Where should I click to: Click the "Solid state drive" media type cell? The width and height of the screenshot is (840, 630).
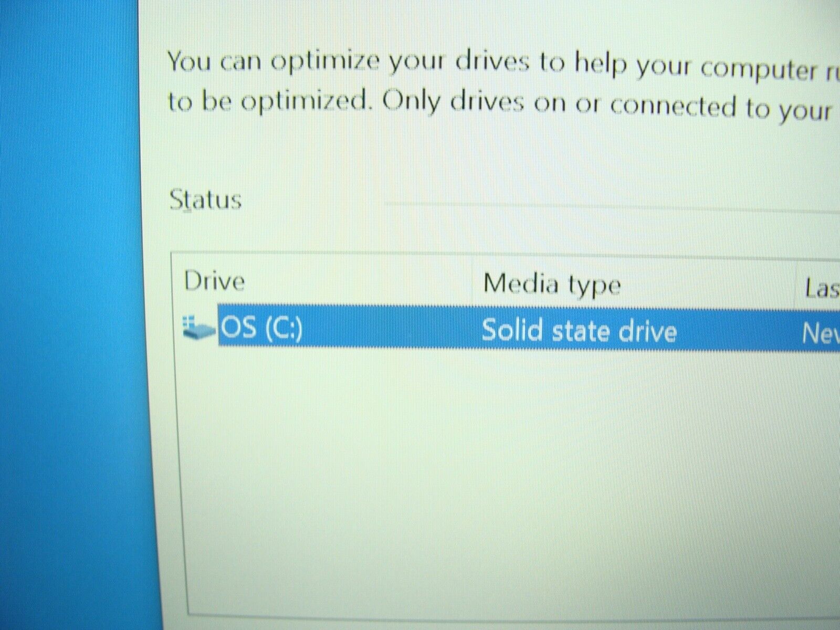[579, 331]
